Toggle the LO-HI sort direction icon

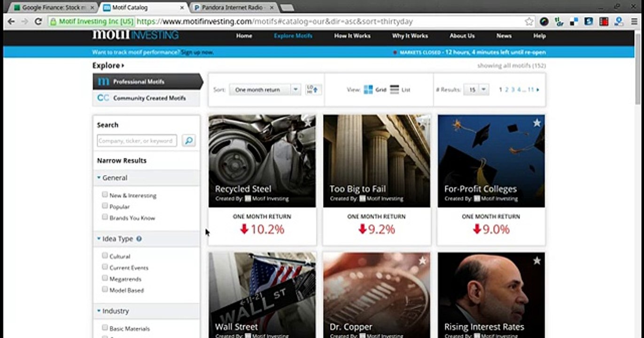tap(313, 89)
